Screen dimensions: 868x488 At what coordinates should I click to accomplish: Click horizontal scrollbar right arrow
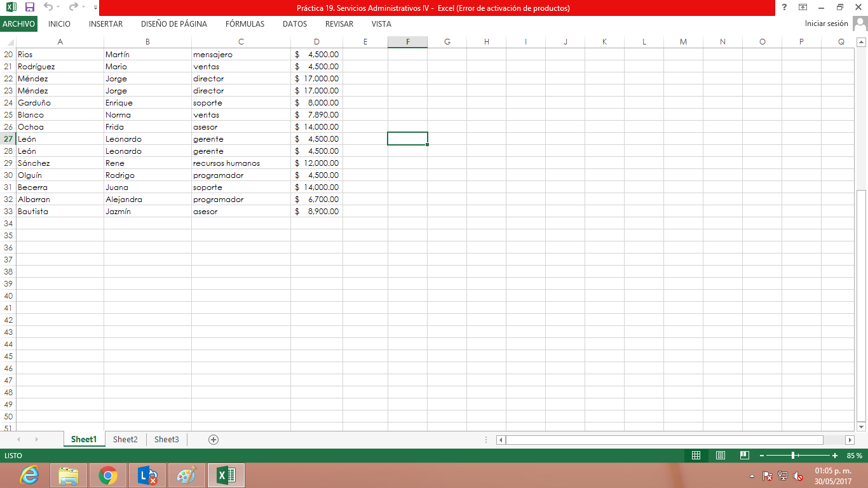coord(850,440)
